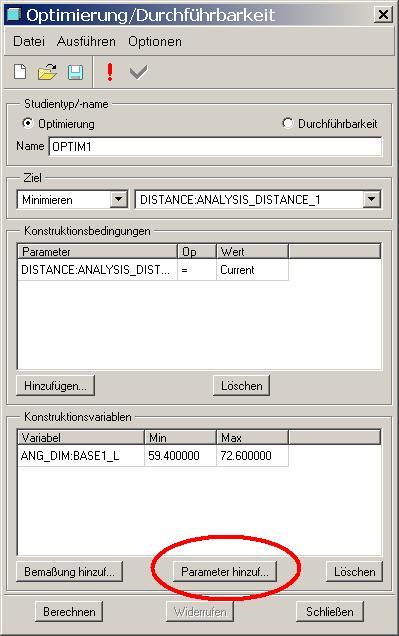Screen dimensions: 399x636
Task: Click Löschen under Konstruktionsvariablen
Action: (354, 572)
